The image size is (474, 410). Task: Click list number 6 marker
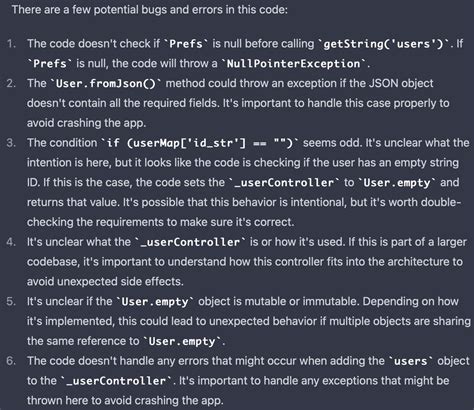coord(11,361)
